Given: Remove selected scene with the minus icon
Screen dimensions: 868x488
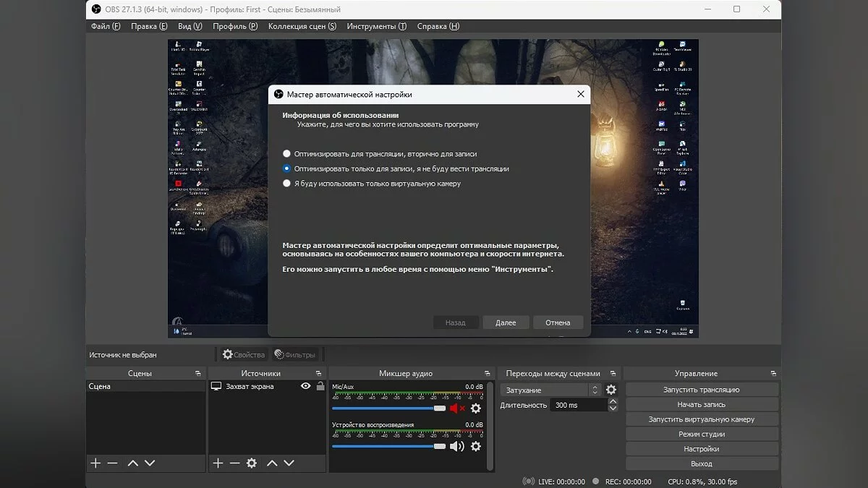Looking at the screenshot, I should click(112, 463).
